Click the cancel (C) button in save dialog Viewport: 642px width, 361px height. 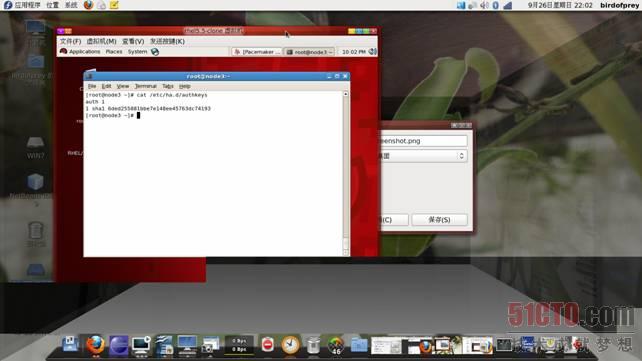coord(395,220)
